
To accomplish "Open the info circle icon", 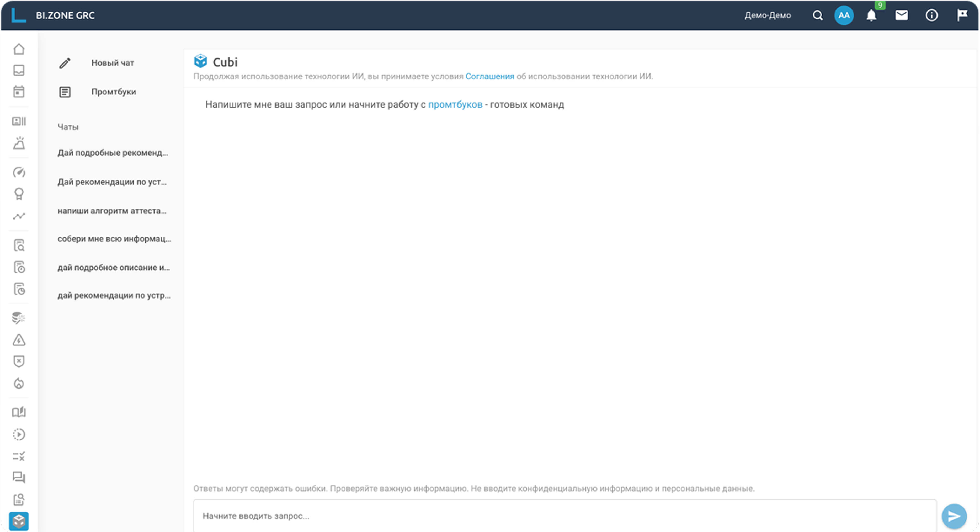I will [x=931, y=15].
